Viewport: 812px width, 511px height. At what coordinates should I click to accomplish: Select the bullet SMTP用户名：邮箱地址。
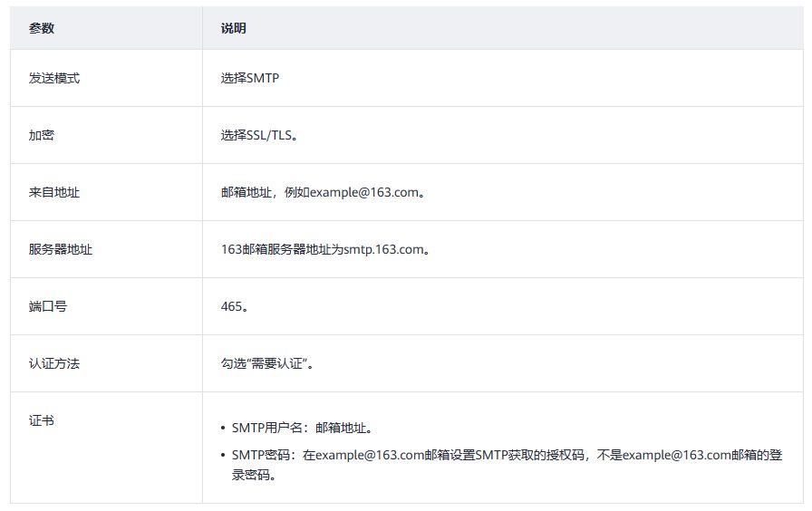pyautogui.click(x=303, y=428)
